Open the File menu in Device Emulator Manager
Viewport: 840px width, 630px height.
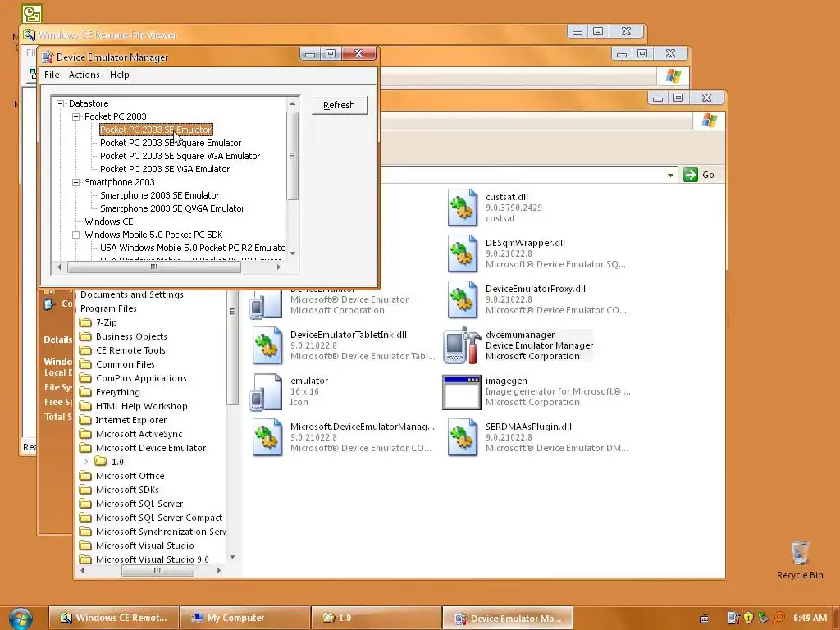click(52, 75)
